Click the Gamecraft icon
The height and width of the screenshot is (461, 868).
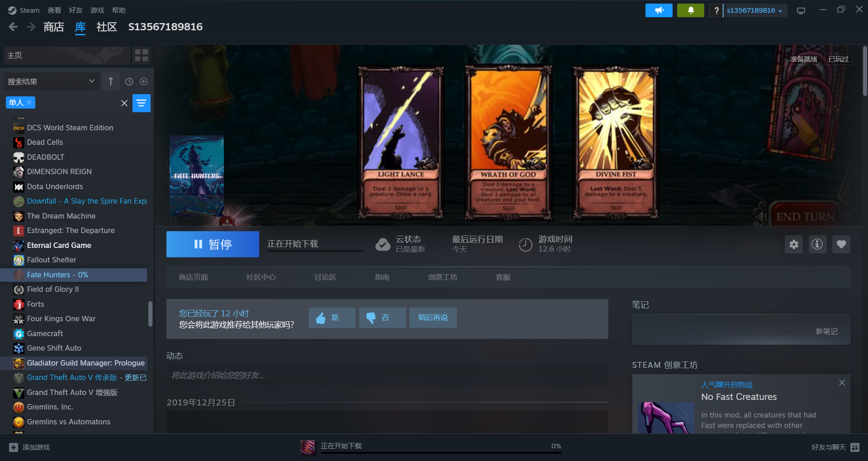[19, 333]
